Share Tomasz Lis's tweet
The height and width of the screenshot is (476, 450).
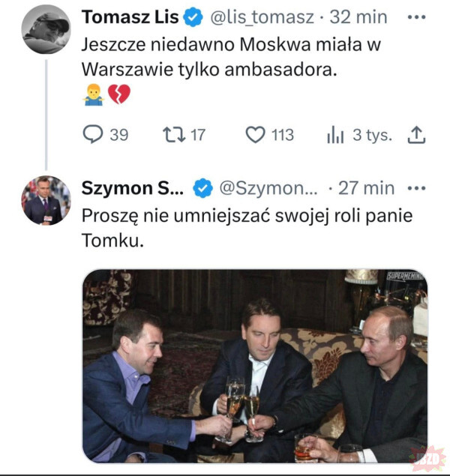[x=416, y=134]
